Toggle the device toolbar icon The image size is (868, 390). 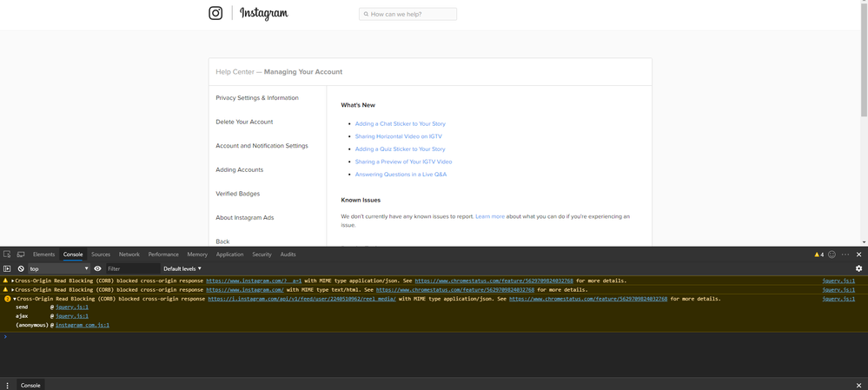click(x=21, y=254)
